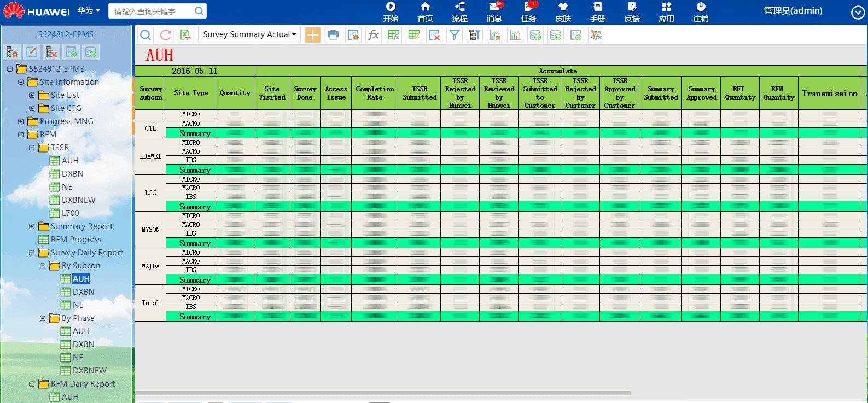Image resolution: width=868 pixels, height=403 pixels.
Task: Open the 消息 messages menu
Action: [494, 12]
